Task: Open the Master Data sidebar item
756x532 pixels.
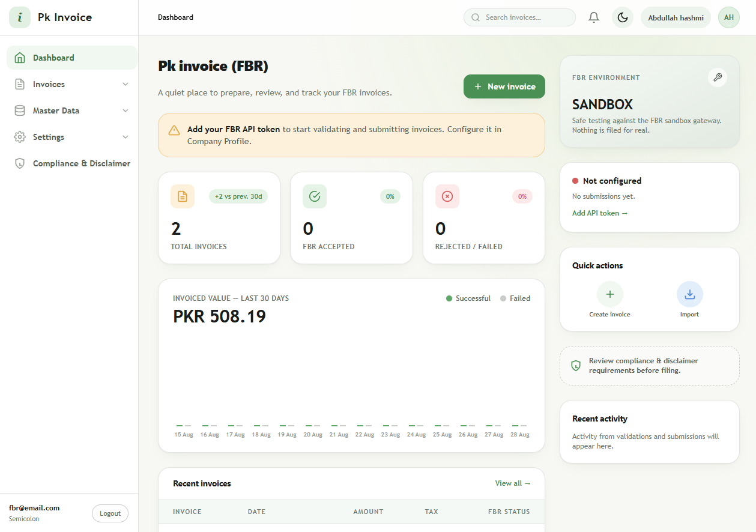Action: pos(72,110)
